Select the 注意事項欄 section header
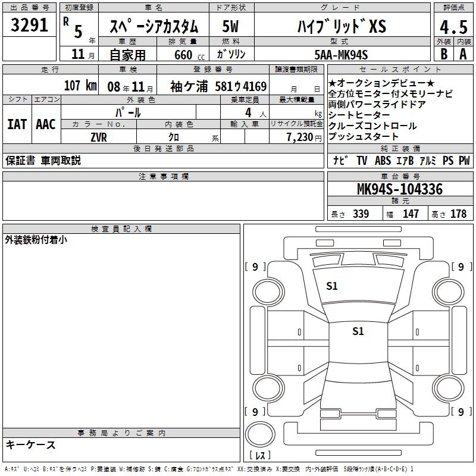This screenshot has height=476, width=476. 163,176
